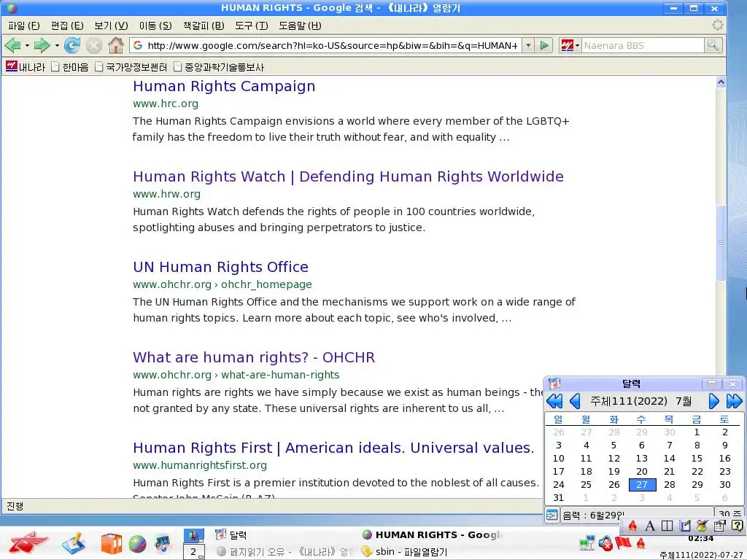
Task: Click the paint palette icon in input toolbar
Action: coord(702,526)
